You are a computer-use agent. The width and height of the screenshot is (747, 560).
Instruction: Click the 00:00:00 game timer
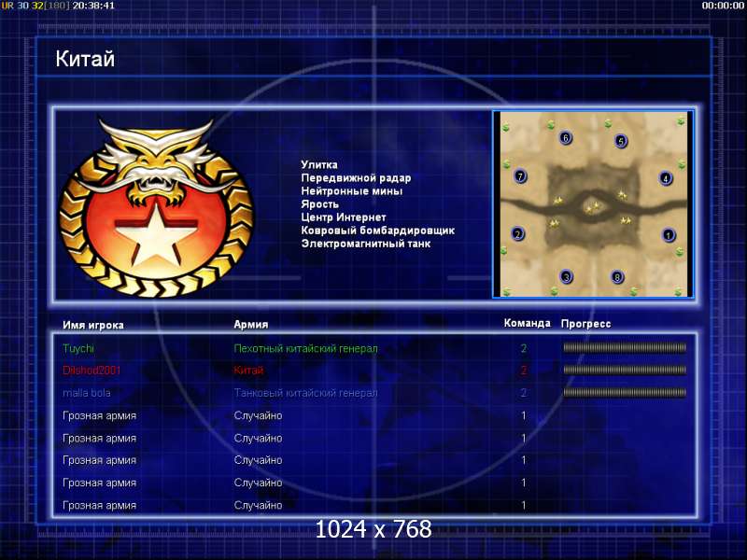click(722, 6)
